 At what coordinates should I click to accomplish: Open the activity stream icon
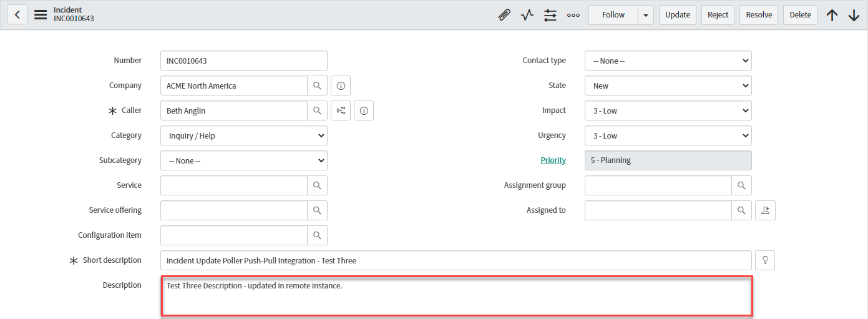pos(527,15)
